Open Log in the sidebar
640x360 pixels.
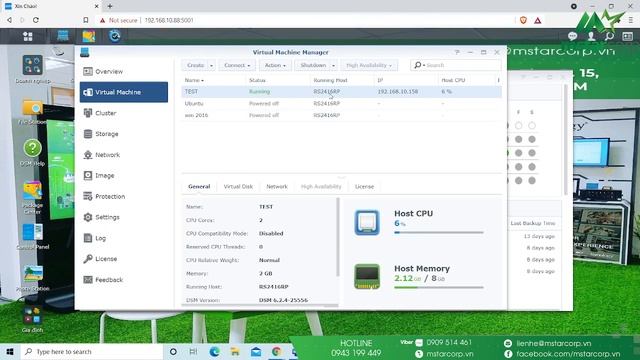coord(124,238)
